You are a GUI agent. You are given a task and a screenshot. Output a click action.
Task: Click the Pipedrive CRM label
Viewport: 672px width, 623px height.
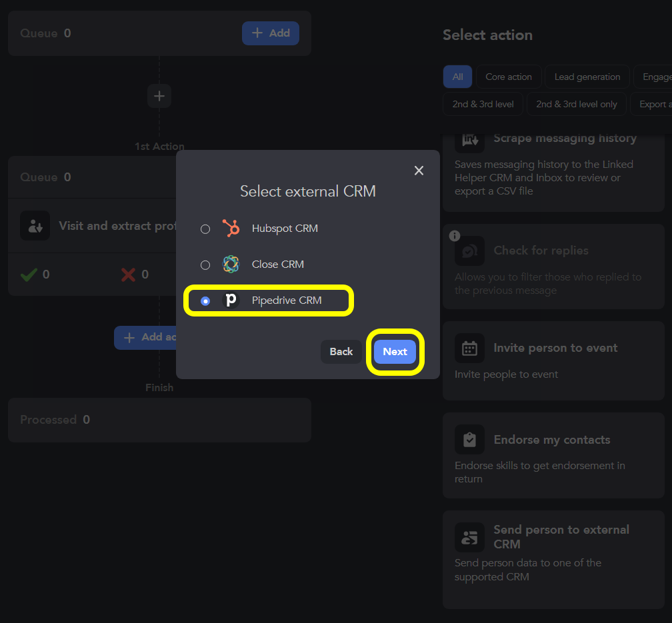pos(287,301)
